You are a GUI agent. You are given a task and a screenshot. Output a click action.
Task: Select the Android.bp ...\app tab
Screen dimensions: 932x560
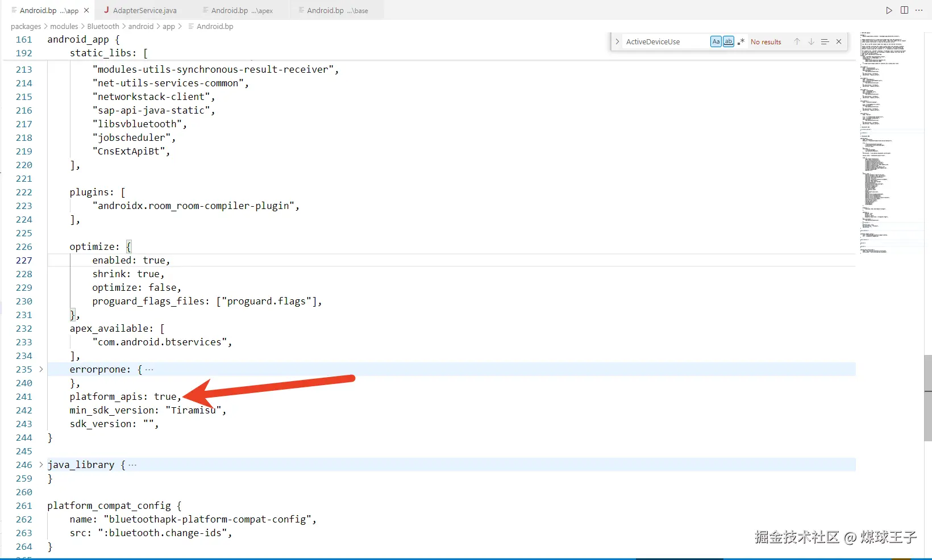tap(48, 10)
